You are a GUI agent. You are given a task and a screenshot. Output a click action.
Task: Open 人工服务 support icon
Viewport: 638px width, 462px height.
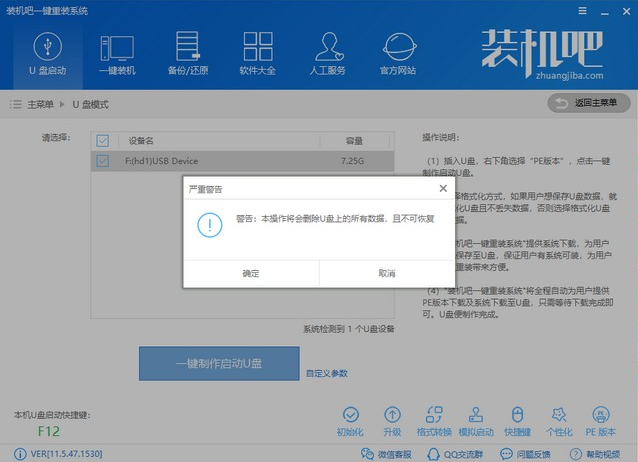329,53
